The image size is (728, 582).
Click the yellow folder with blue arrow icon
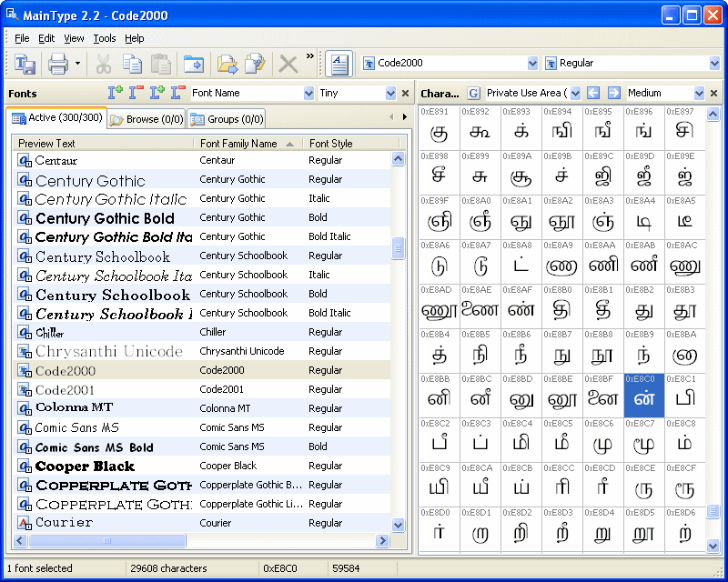(227, 64)
